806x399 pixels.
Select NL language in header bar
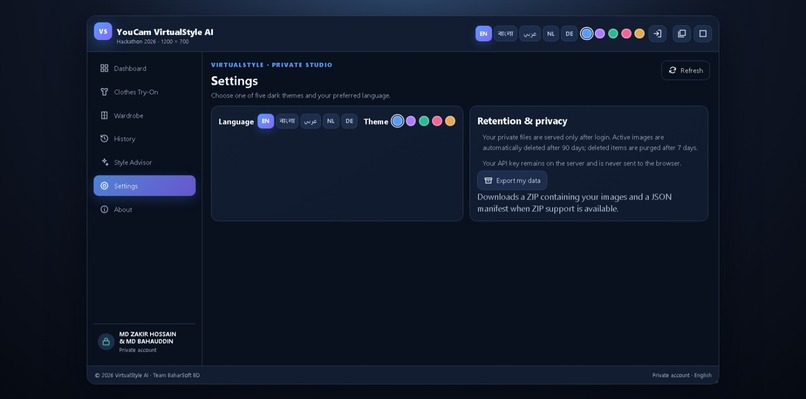tap(551, 34)
